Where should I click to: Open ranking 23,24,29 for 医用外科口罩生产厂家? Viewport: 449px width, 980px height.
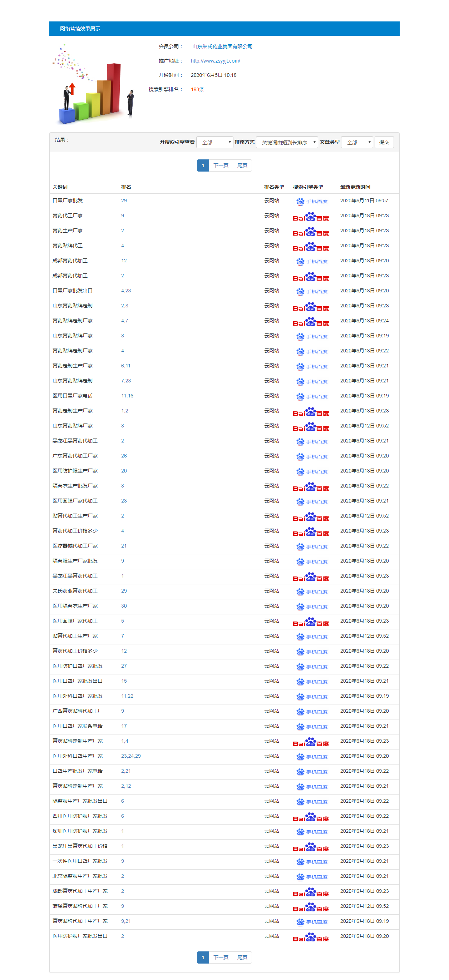click(x=131, y=756)
